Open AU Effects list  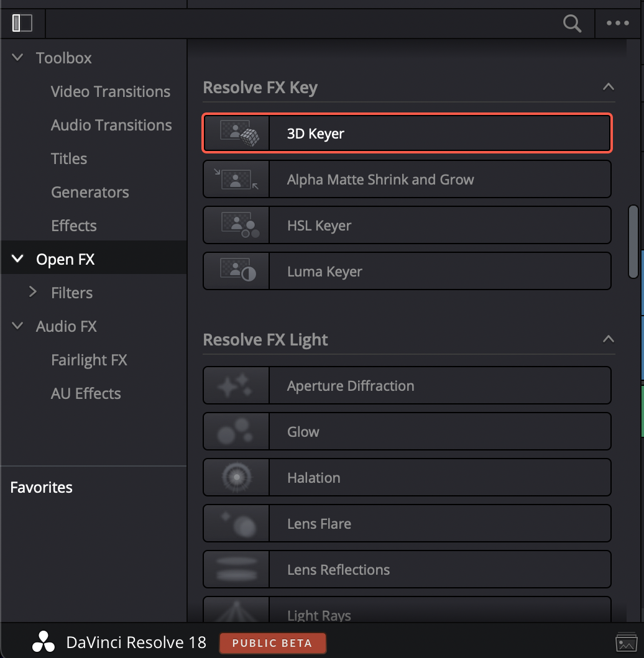point(86,394)
